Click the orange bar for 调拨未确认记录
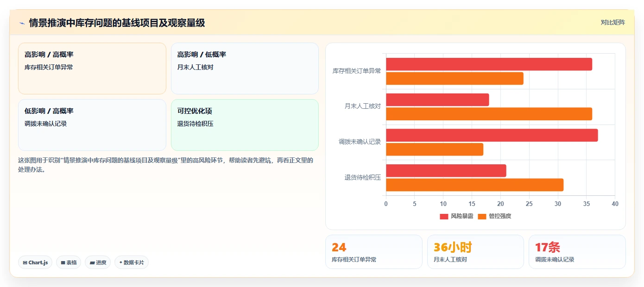Image resolution: width=644 pixels, height=287 pixels. 435,150
